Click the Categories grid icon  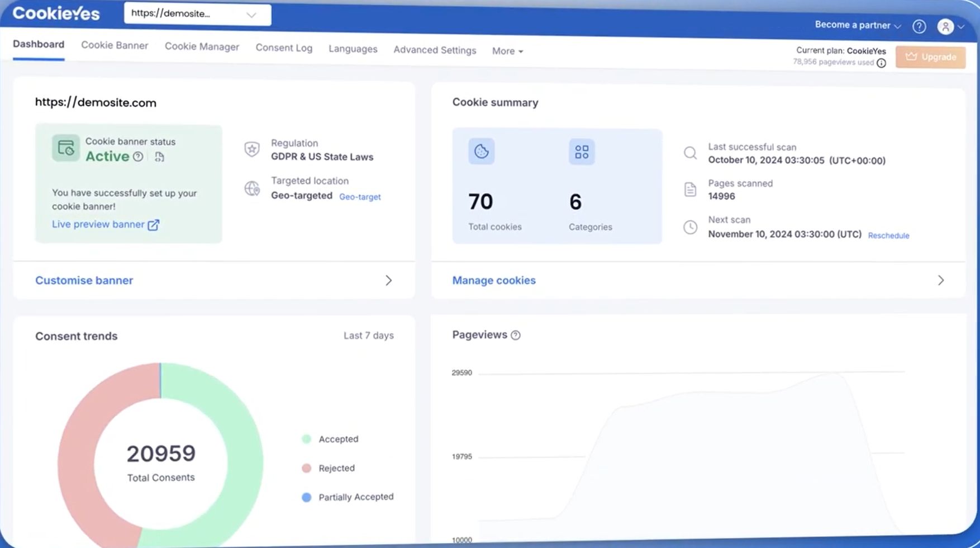[x=582, y=152]
